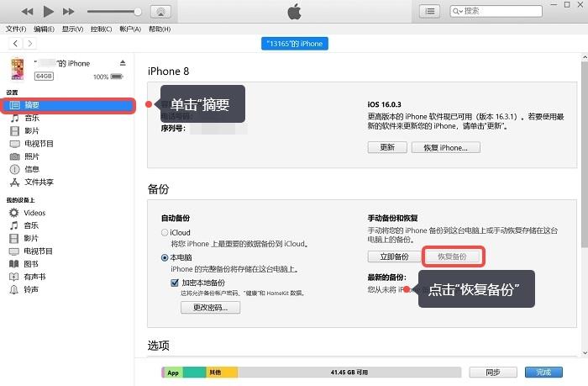Screen dimensions: 588x386
Task: Eject the iPhone with eject icon
Action: click(x=123, y=63)
